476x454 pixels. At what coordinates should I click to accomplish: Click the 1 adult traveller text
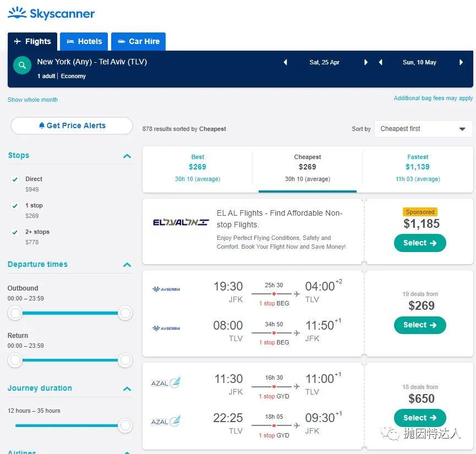click(x=46, y=76)
